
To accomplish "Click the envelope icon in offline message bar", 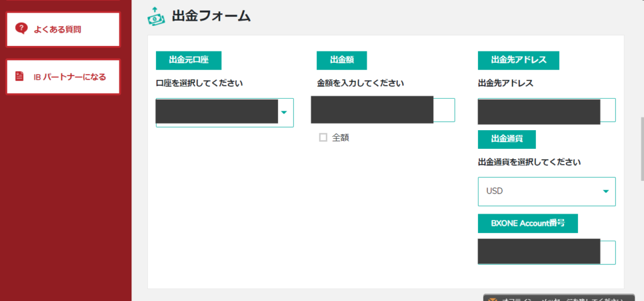I will [492, 299].
